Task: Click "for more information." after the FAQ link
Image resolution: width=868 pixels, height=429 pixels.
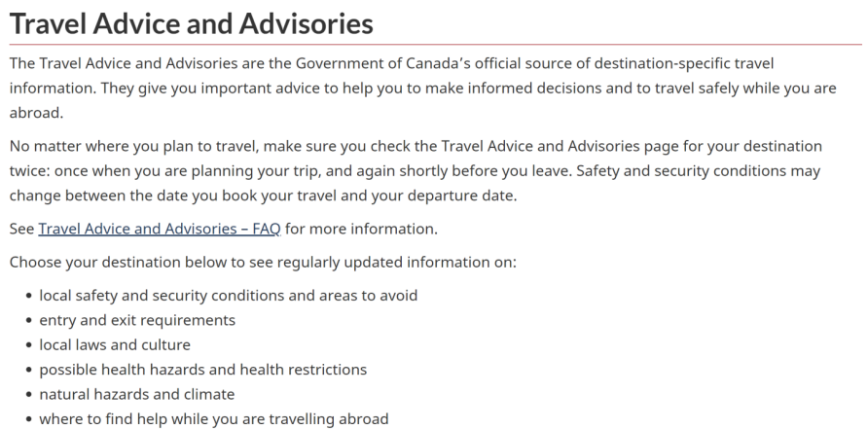Action: (x=361, y=229)
